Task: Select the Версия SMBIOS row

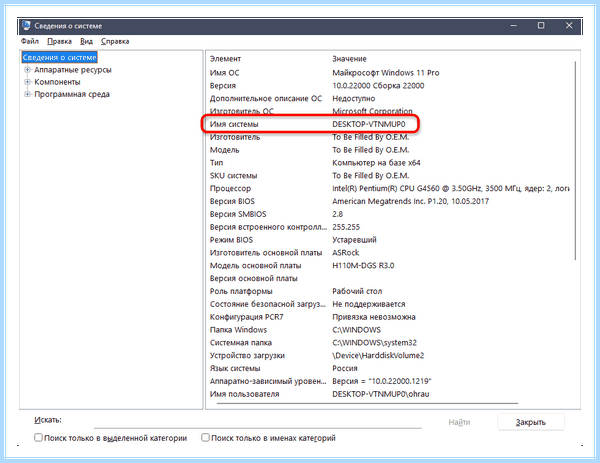Action: 390,214
